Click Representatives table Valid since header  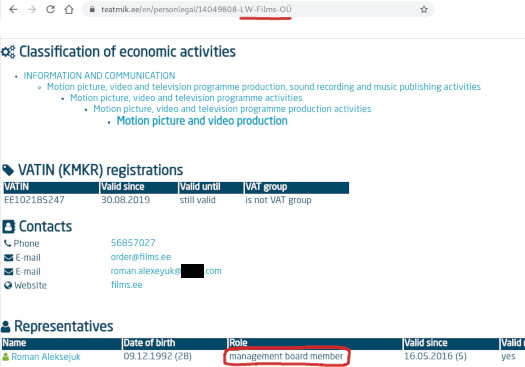pos(451,344)
